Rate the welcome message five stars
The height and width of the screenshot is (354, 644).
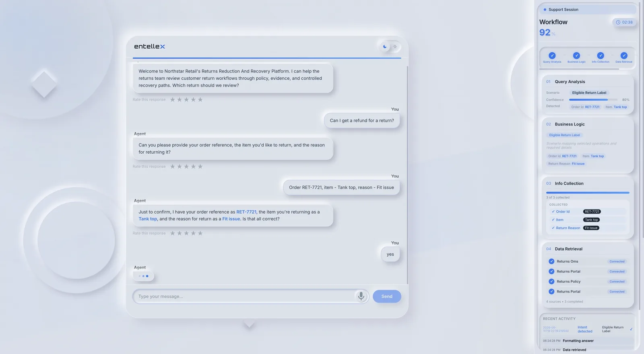point(200,100)
